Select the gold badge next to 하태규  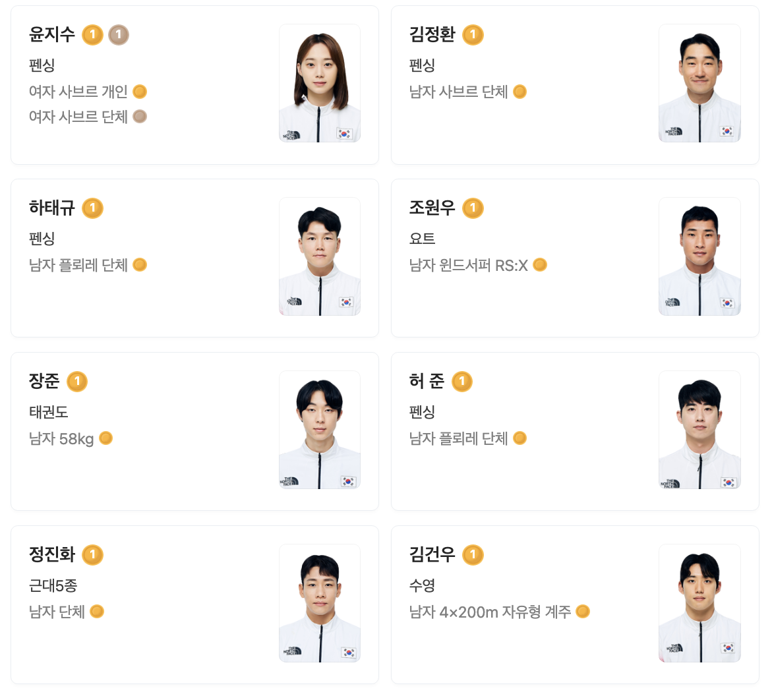pyautogui.click(x=93, y=208)
